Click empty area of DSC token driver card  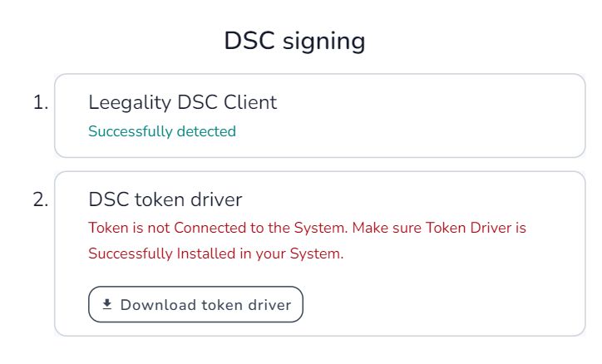coord(442,303)
